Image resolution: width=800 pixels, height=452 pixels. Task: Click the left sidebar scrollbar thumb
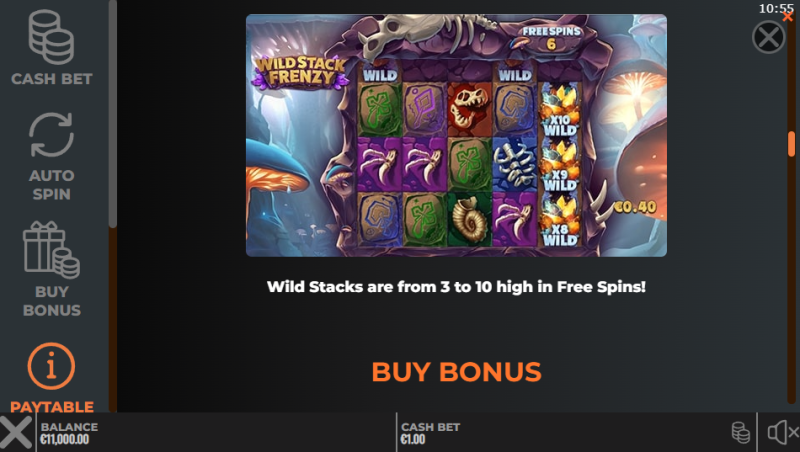click(113, 113)
